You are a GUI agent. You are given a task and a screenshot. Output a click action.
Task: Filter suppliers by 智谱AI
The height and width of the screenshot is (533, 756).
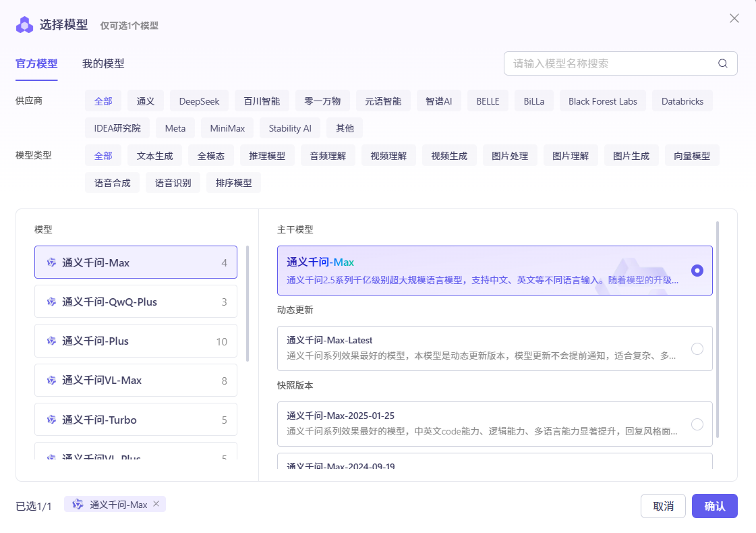(x=439, y=101)
